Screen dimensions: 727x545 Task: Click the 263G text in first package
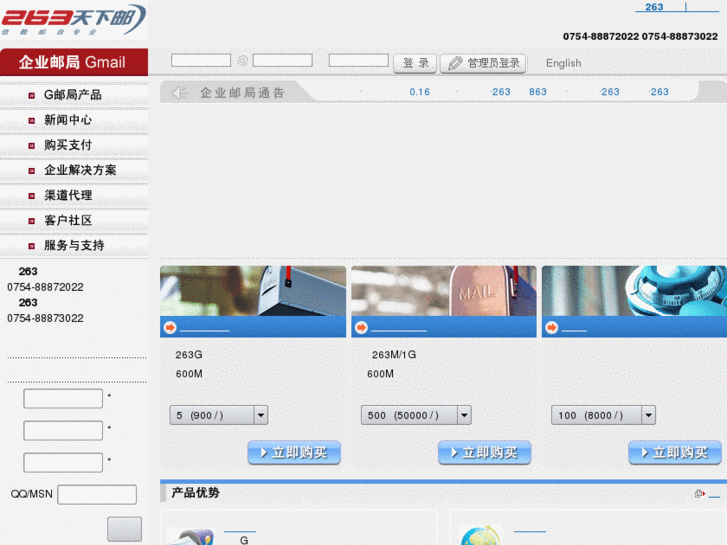(189, 355)
